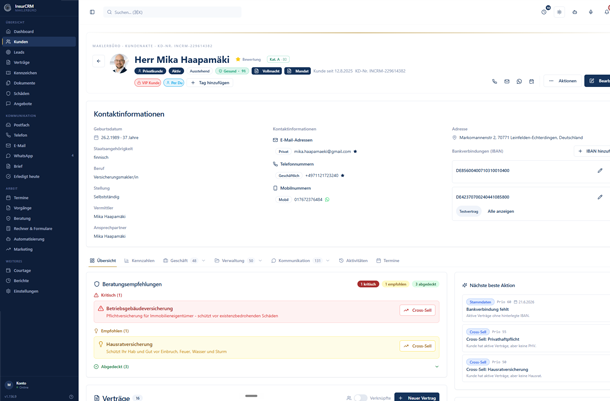This screenshot has height=401, width=610.
Task: Click the microphone icon in the top bar
Action: [x=591, y=12]
